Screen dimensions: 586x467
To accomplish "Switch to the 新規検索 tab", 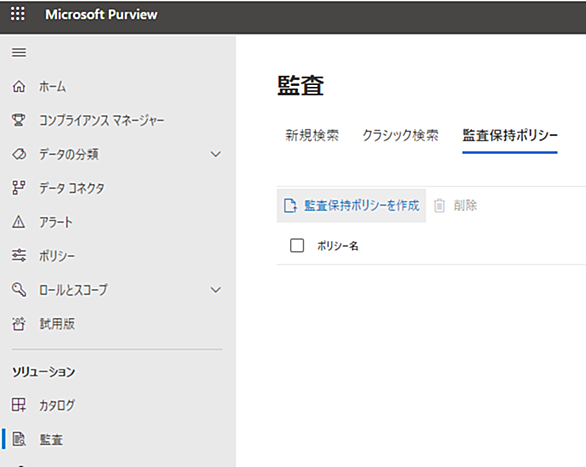I will click(x=312, y=135).
